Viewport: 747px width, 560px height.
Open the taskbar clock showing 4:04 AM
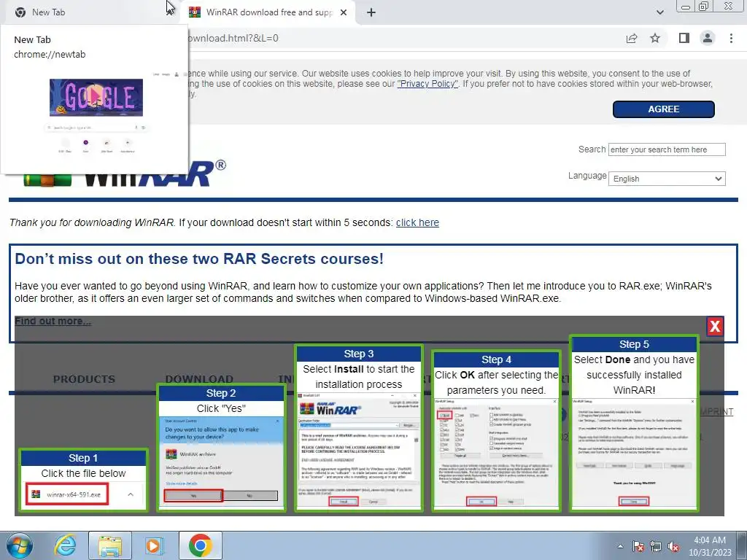[x=710, y=546]
